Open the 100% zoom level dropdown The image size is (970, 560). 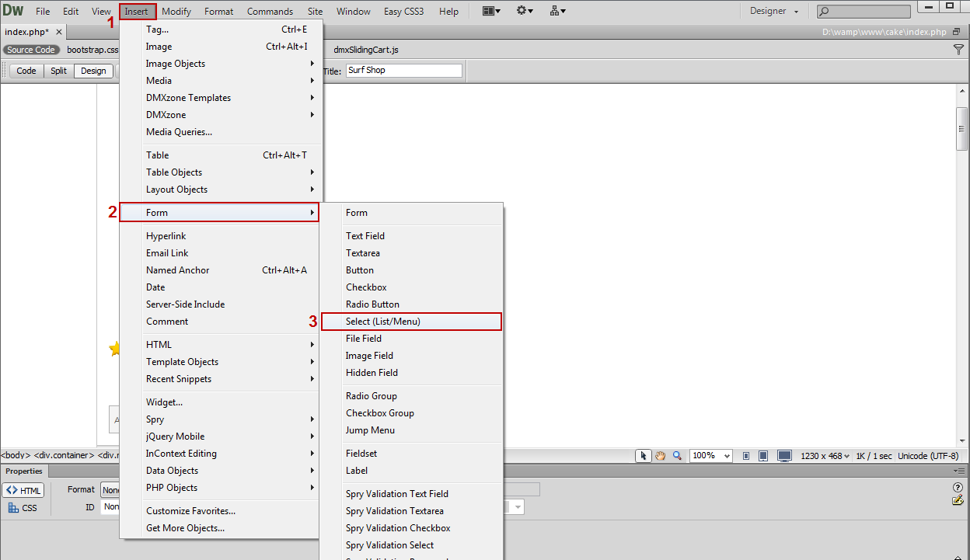pos(710,456)
